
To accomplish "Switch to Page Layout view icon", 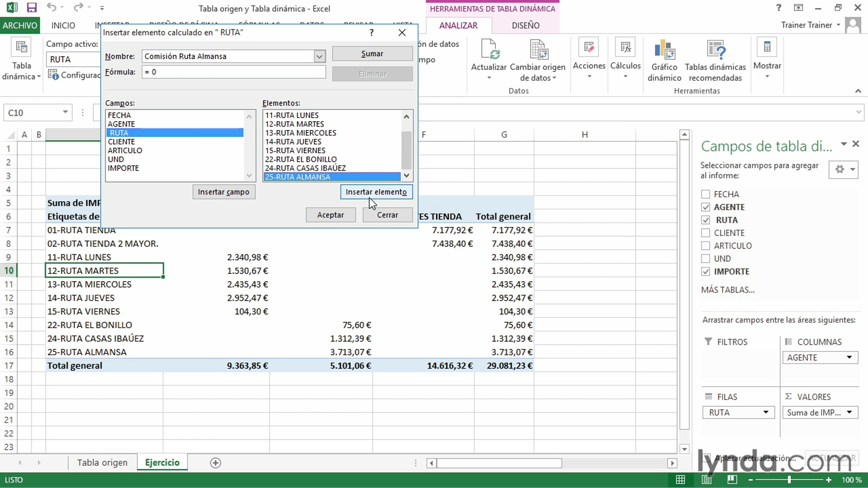I will 706,480.
